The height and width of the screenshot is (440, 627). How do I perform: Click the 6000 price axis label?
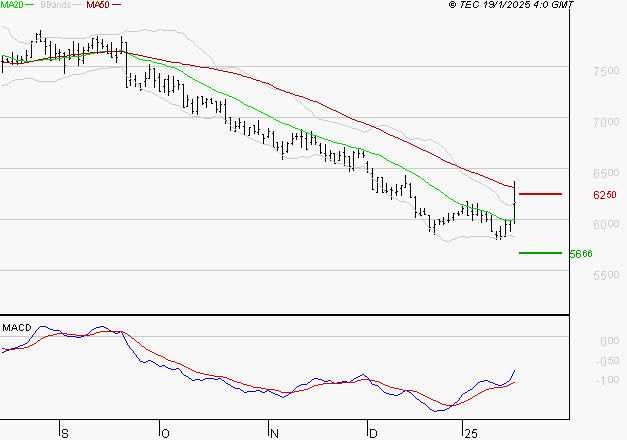tap(606, 224)
